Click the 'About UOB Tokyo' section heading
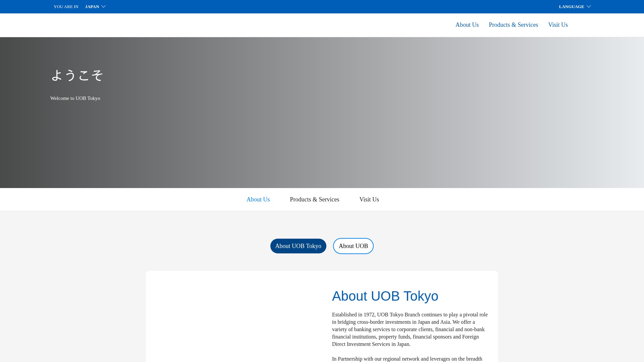The width and height of the screenshot is (644, 362). pos(385,296)
